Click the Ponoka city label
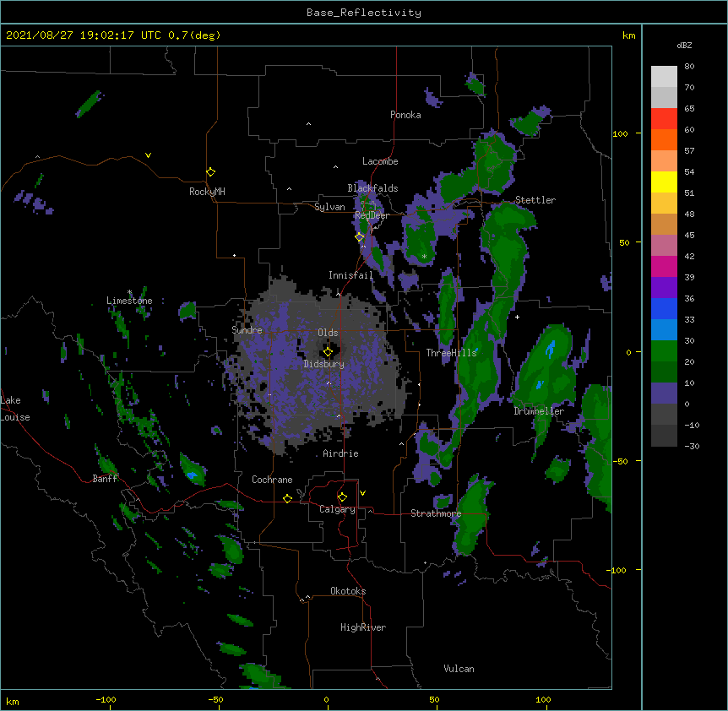728x711 pixels. pos(405,115)
